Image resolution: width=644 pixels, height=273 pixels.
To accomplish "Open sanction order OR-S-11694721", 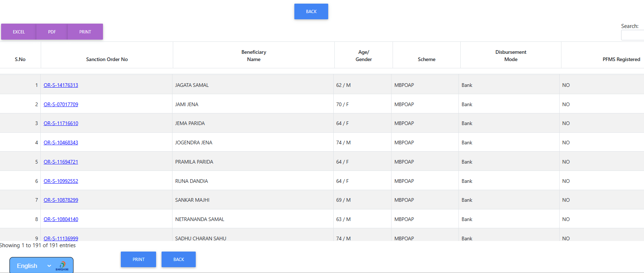I will (x=61, y=162).
